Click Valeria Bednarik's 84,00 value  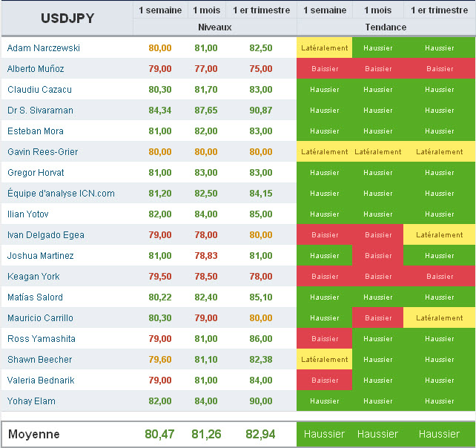[261, 381]
